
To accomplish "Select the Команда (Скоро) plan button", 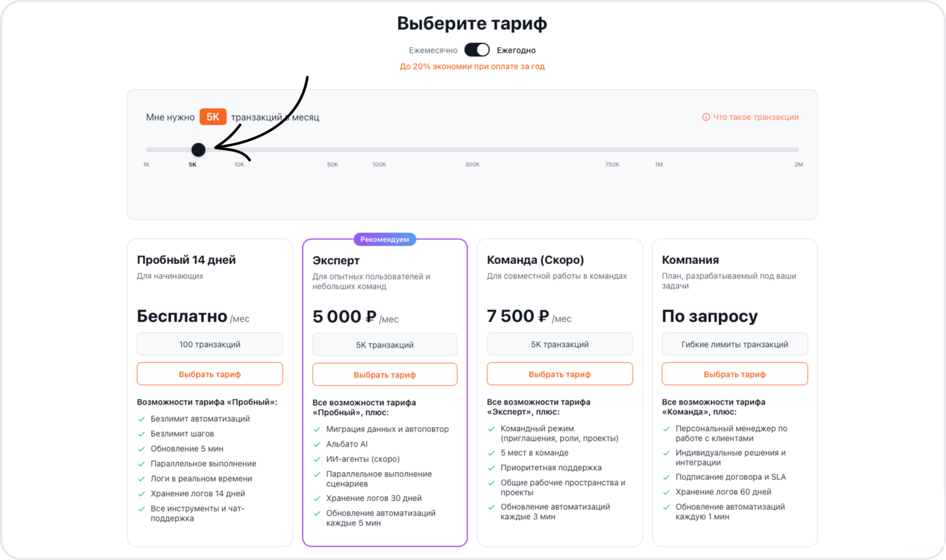I will 559,374.
